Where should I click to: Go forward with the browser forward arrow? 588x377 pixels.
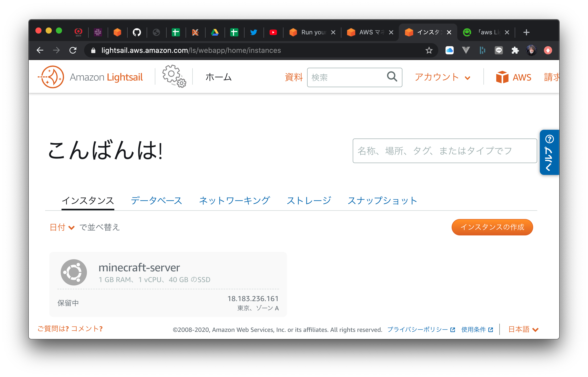click(56, 50)
